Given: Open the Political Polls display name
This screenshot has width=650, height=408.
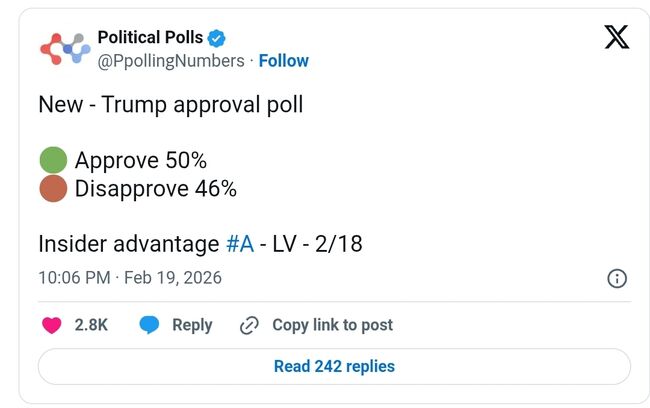Looking at the screenshot, I should pos(150,38).
